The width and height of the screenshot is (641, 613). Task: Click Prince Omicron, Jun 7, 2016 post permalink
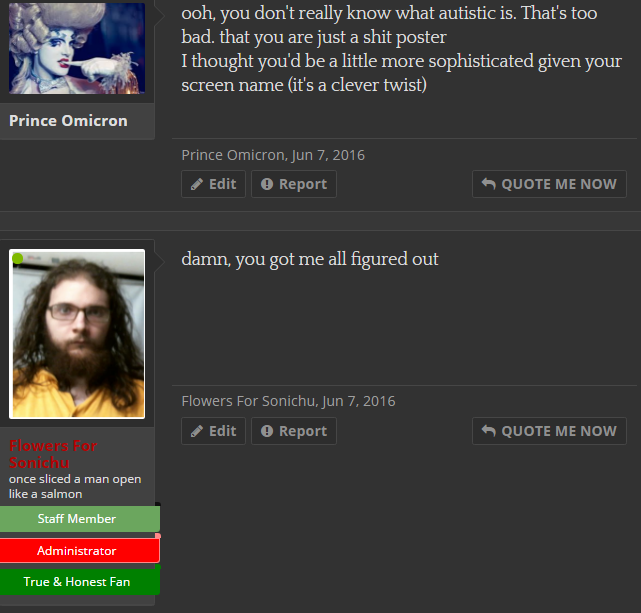273,155
